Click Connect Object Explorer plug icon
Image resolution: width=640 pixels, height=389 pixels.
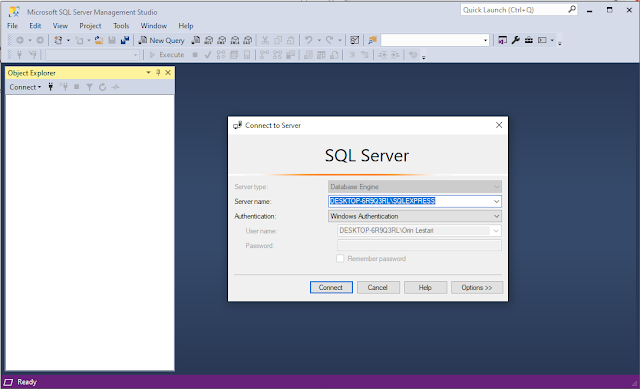point(51,87)
